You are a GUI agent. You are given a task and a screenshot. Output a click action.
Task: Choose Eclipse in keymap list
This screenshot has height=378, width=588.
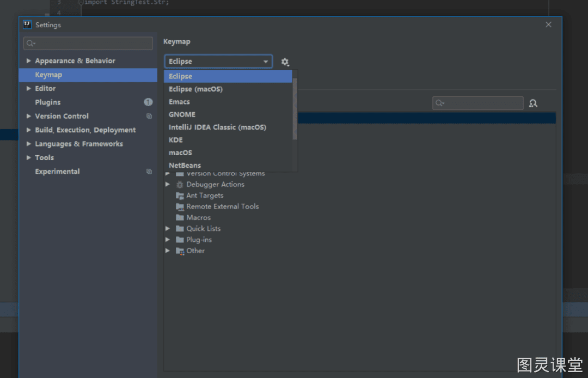pos(228,76)
